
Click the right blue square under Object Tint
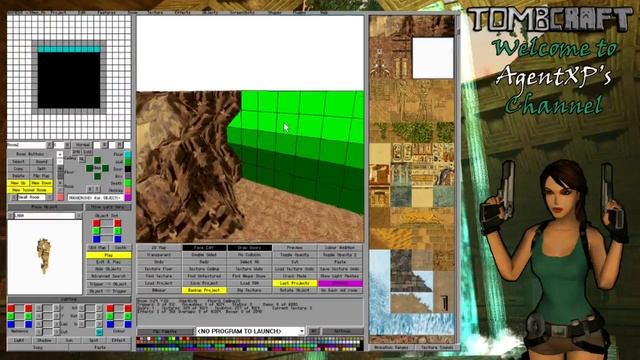coord(118,239)
